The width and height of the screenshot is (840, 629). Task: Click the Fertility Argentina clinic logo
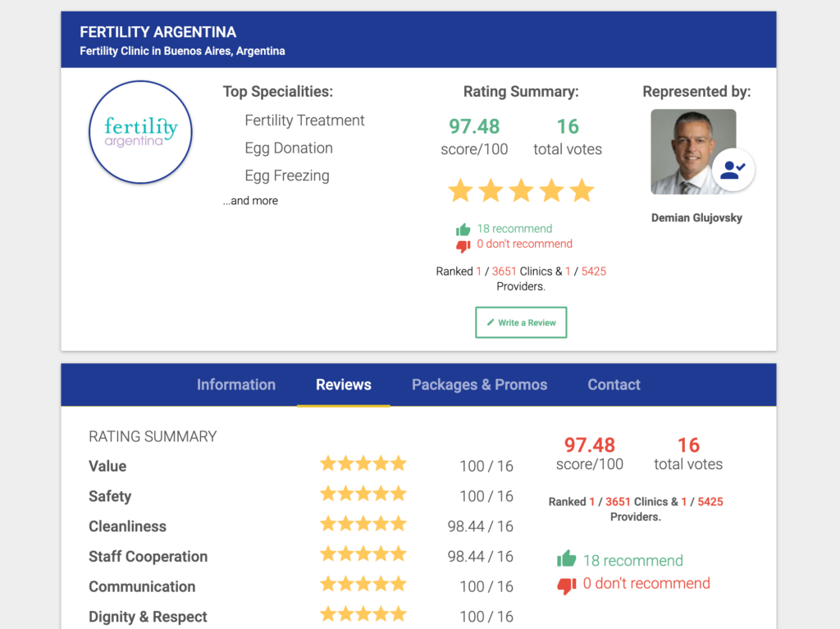tap(140, 132)
